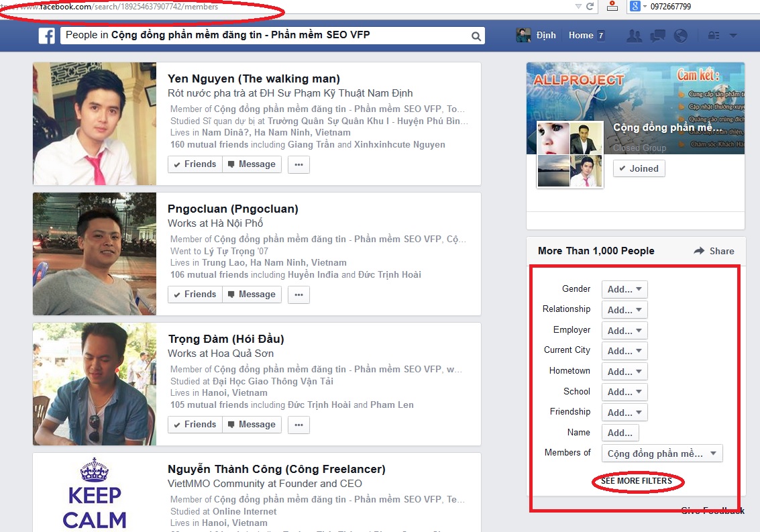The image size is (760, 532).
Task: Open the more options ellipsis for Yen Nguyen
Action: [x=298, y=164]
